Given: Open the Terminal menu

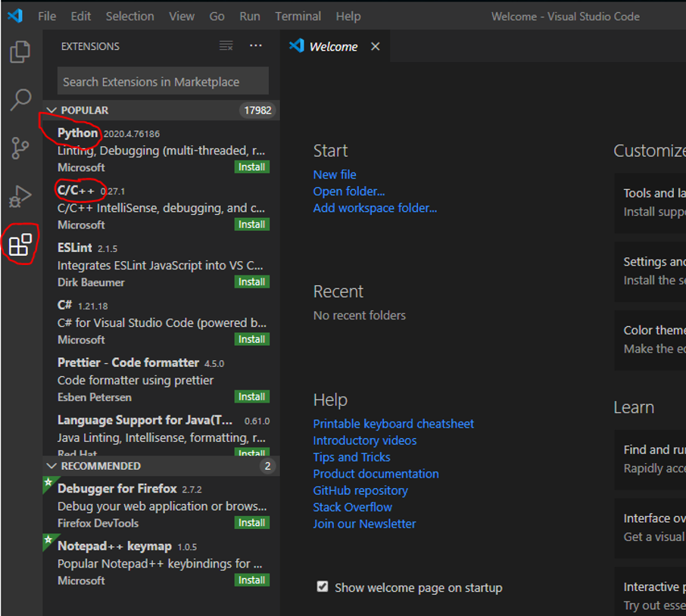Looking at the screenshot, I should [x=298, y=16].
